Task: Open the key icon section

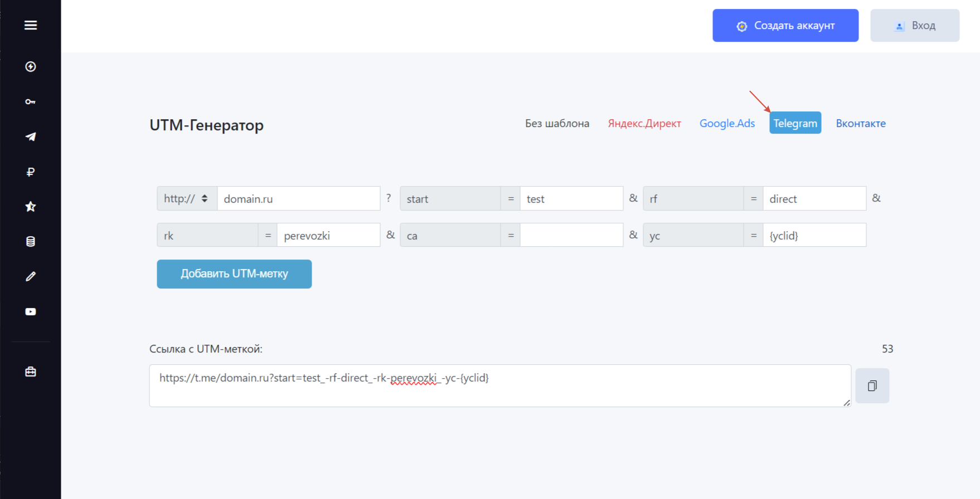Action: [31, 102]
